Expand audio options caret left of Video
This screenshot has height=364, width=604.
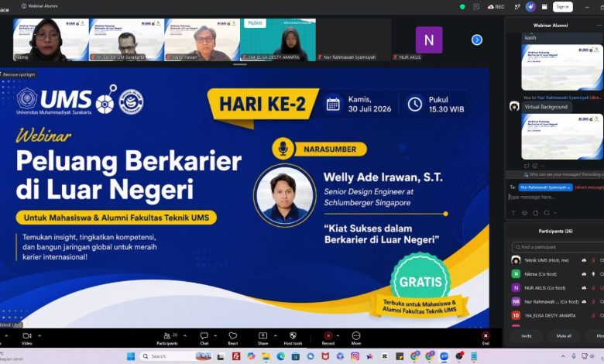6,335
